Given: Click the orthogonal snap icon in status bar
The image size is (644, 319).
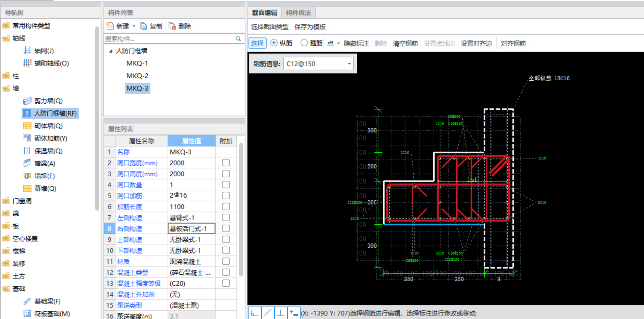Looking at the screenshot, I should (255, 313).
